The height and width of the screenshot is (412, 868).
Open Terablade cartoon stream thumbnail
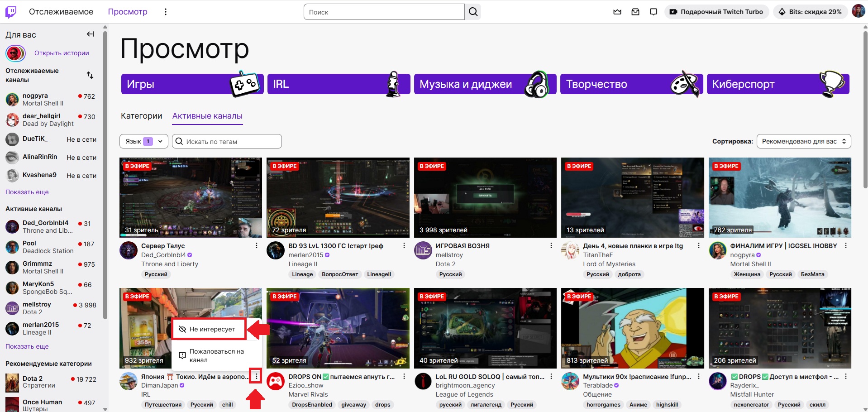(x=633, y=328)
